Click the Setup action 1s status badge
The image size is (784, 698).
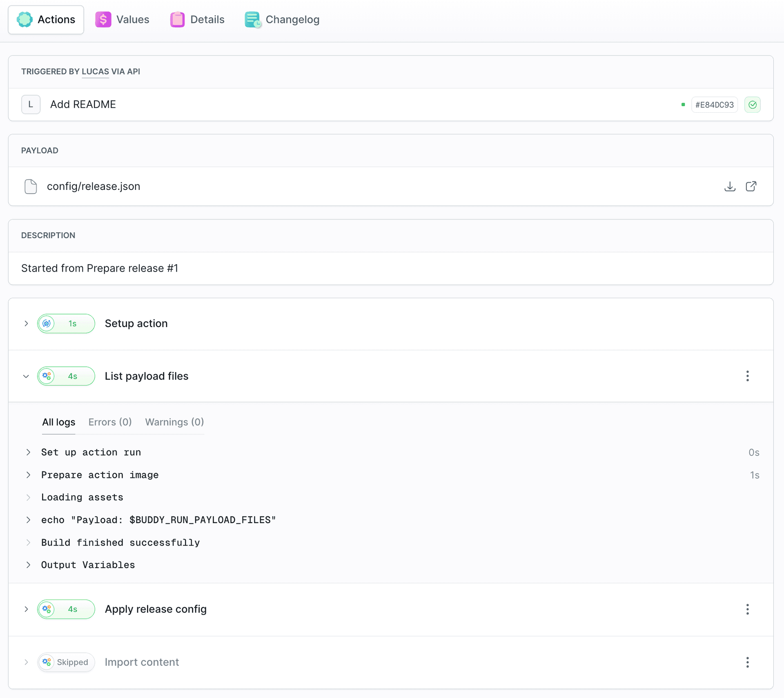(x=66, y=324)
